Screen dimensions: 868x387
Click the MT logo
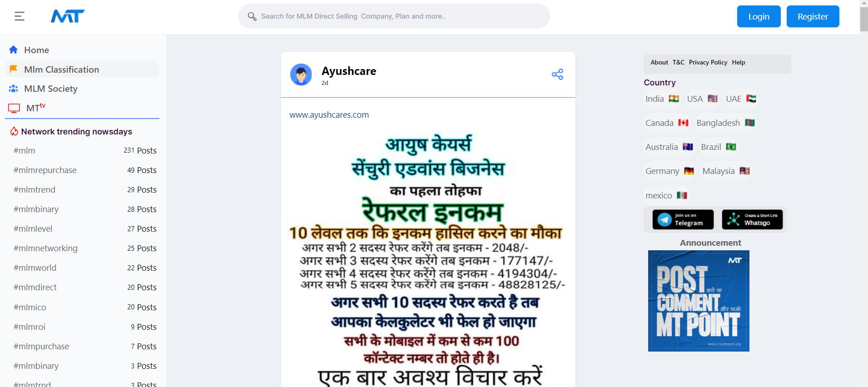coord(68,16)
